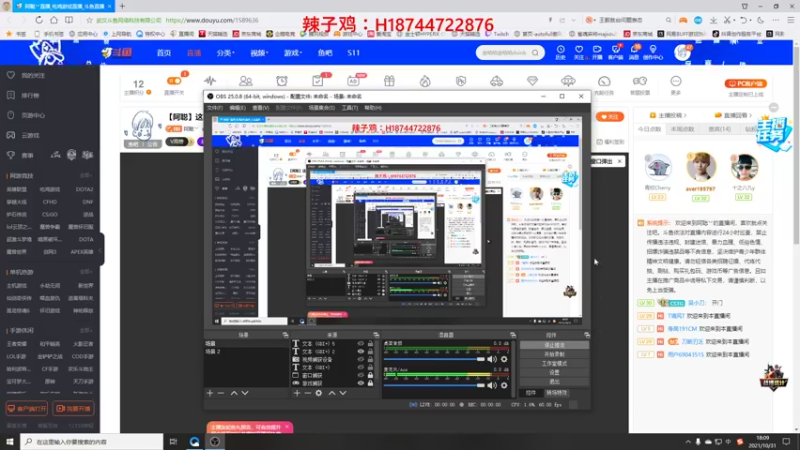Toggle lock on 文本 (GDI+) 5 source
This screenshot has height=450, width=800.
click(x=370, y=344)
